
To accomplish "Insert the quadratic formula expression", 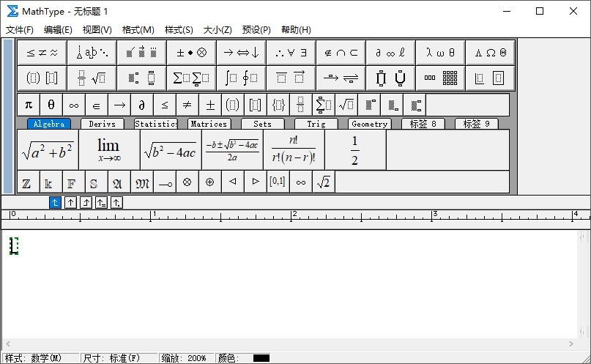I will click(232, 150).
